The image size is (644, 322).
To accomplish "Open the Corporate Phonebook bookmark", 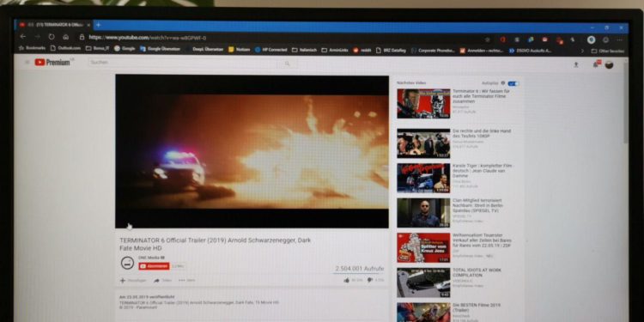I will 433,51.
